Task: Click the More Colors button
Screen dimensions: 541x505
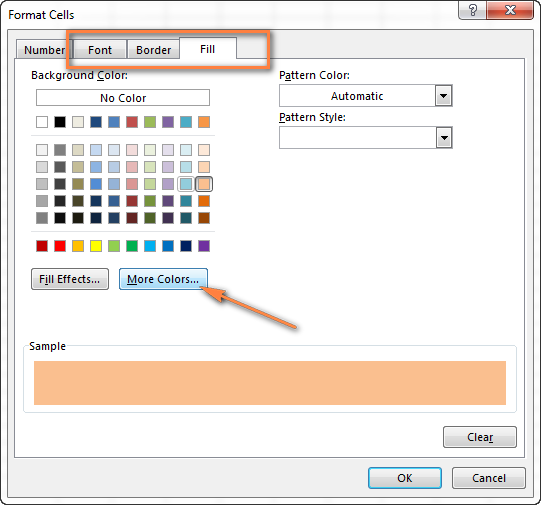Action: coord(163,279)
